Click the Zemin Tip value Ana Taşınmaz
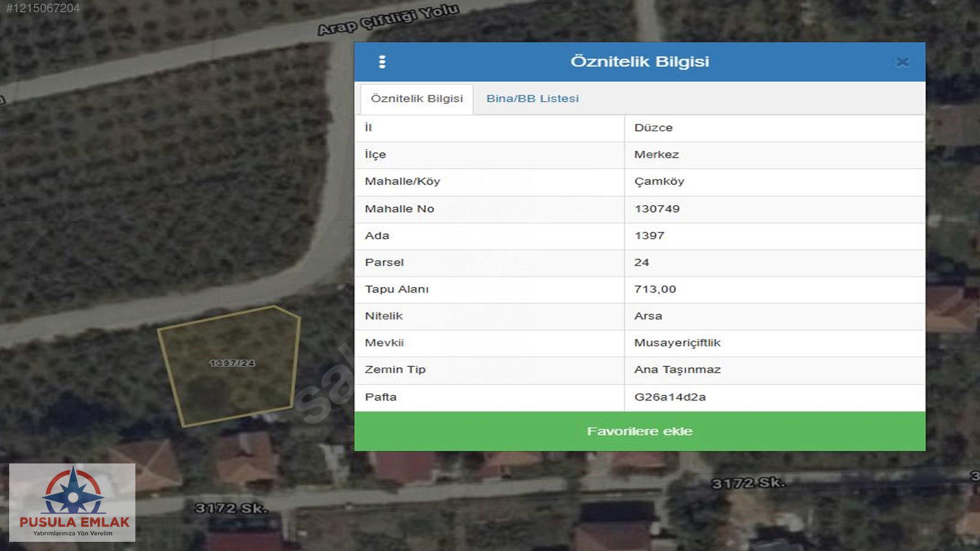 677,370
